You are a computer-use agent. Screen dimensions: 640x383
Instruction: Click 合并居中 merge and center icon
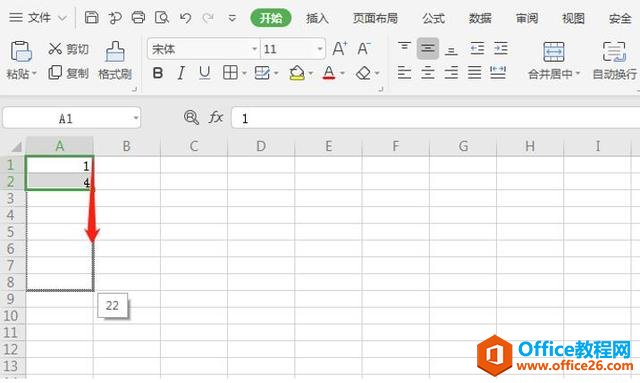coord(553,52)
